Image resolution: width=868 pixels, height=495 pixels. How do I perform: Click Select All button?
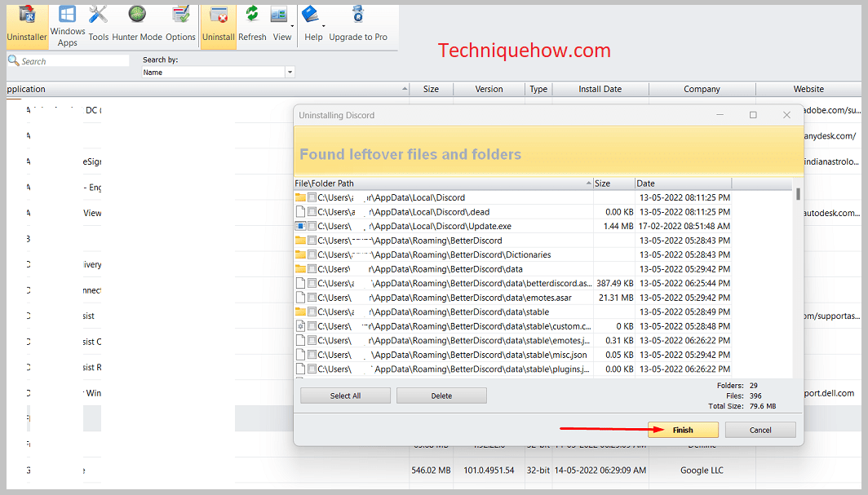point(345,396)
